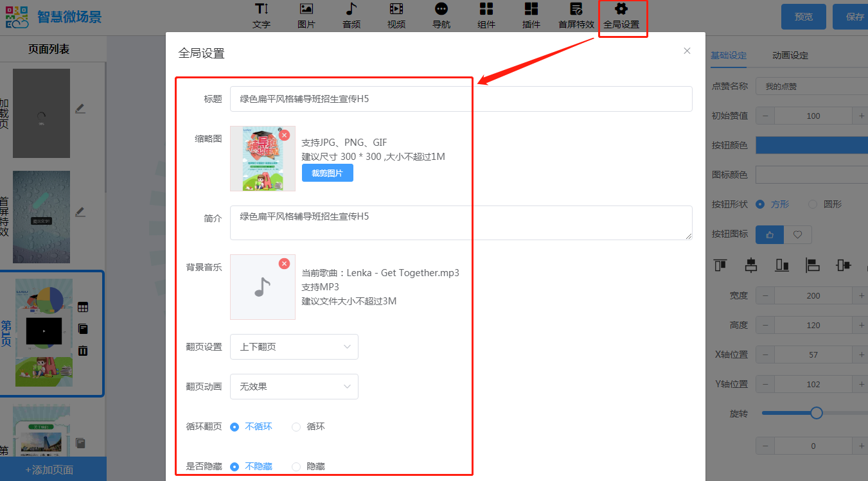Switch to the 基础设定 tab
868x481 pixels.
729,56
